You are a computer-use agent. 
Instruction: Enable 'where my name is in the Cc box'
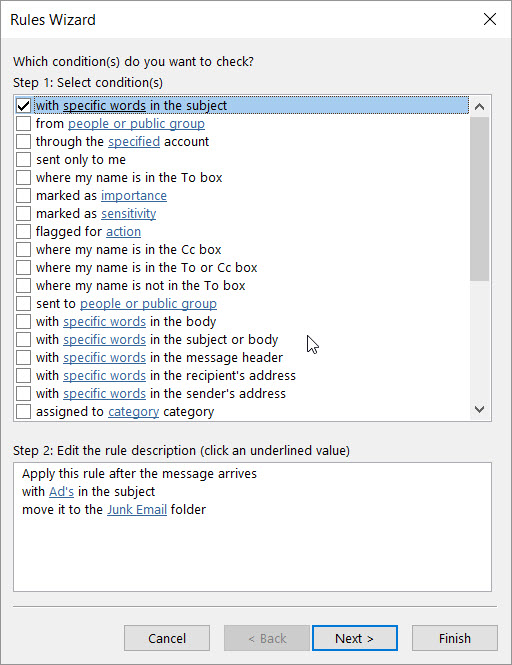click(23, 249)
